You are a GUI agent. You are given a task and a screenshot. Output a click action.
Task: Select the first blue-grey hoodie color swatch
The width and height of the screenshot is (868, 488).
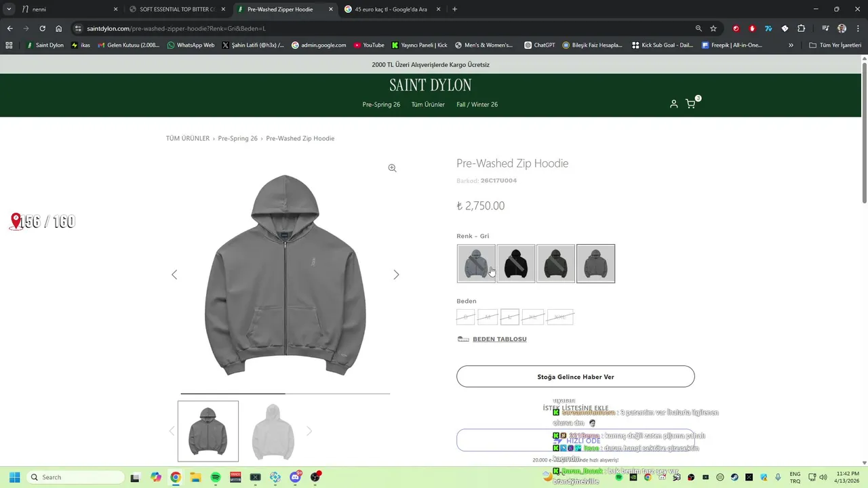[476, 264]
